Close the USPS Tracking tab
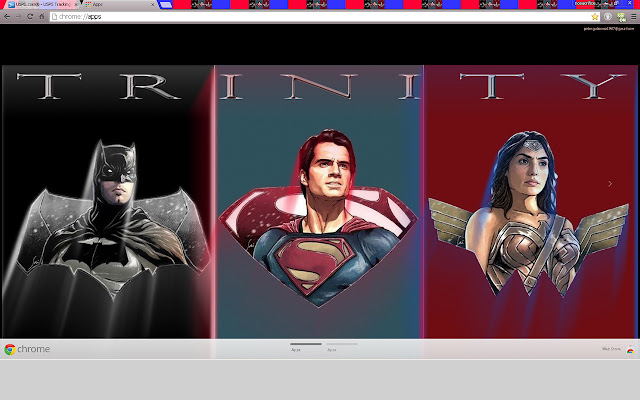 76,4
